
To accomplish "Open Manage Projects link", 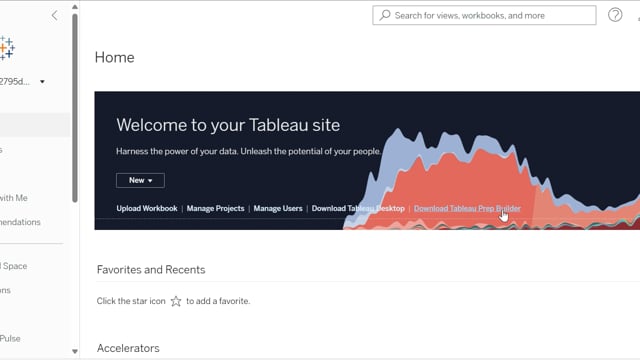I will [216, 209].
